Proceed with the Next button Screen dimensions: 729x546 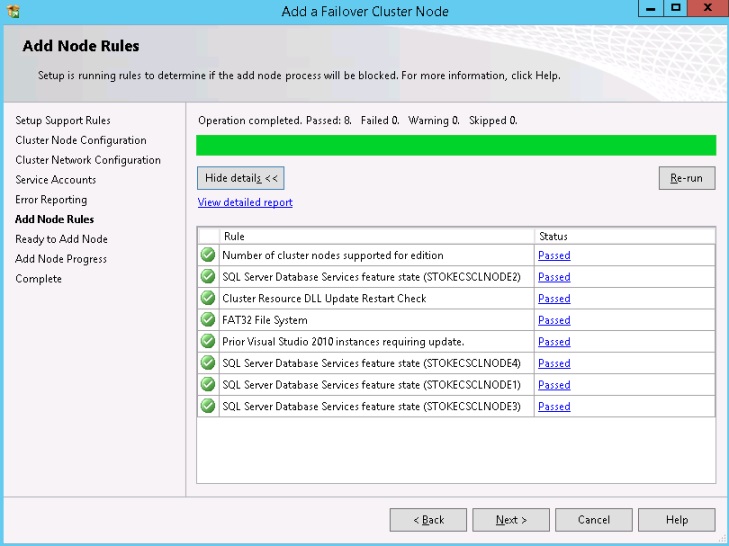[x=511, y=519]
